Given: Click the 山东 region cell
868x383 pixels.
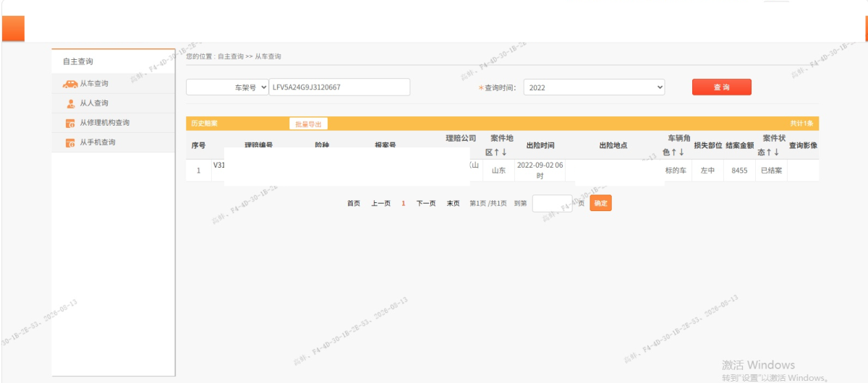Looking at the screenshot, I should tap(498, 171).
